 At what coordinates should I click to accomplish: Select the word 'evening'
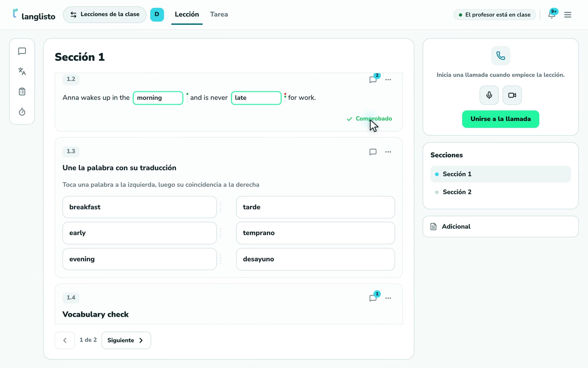click(x=139, y=259)
